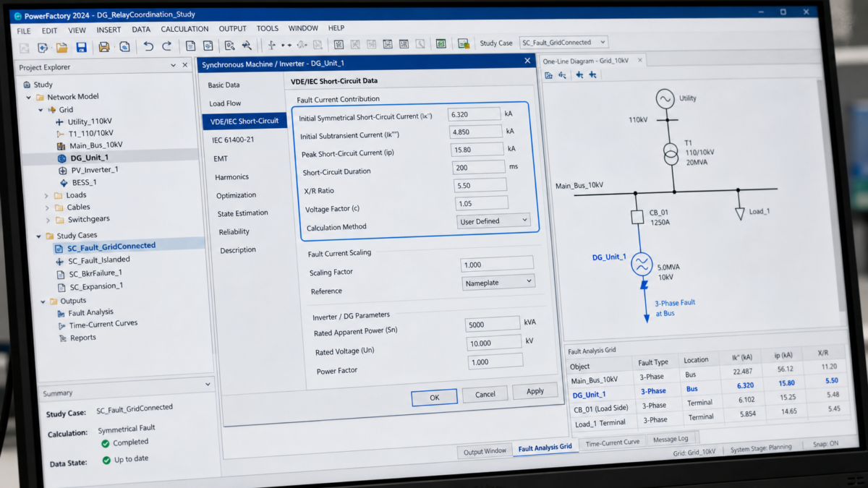The width and height of the screenshot is (868, 488).
Task: Expand the Switchgears folder
Action: coord(48,220)
